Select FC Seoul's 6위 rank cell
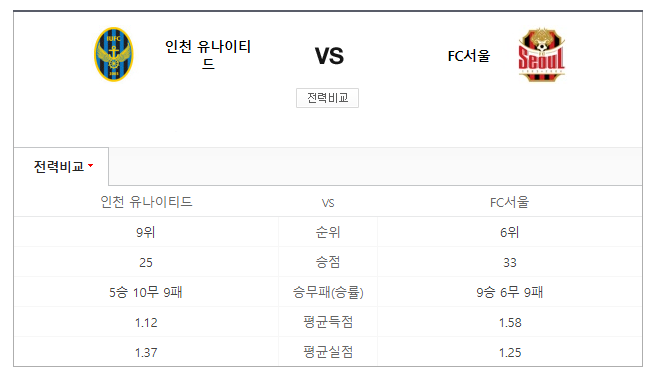Screen dimensions: 652x372 coord(509,232)
